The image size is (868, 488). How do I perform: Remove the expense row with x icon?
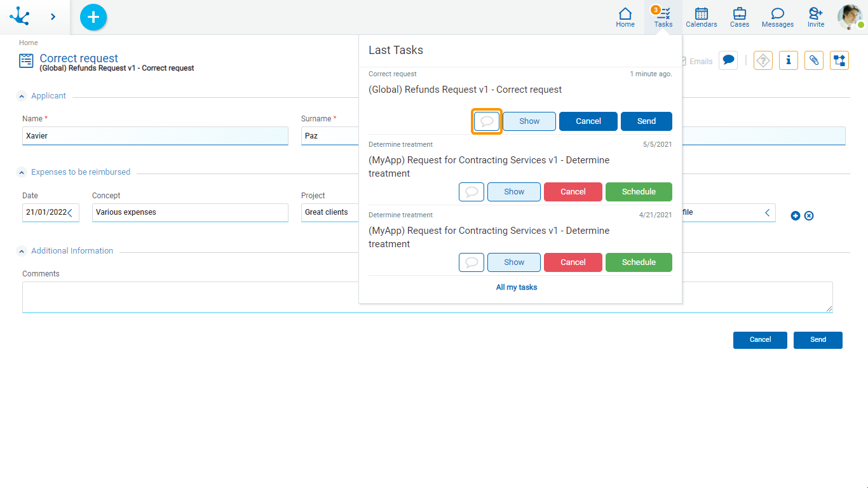point(809,216)
